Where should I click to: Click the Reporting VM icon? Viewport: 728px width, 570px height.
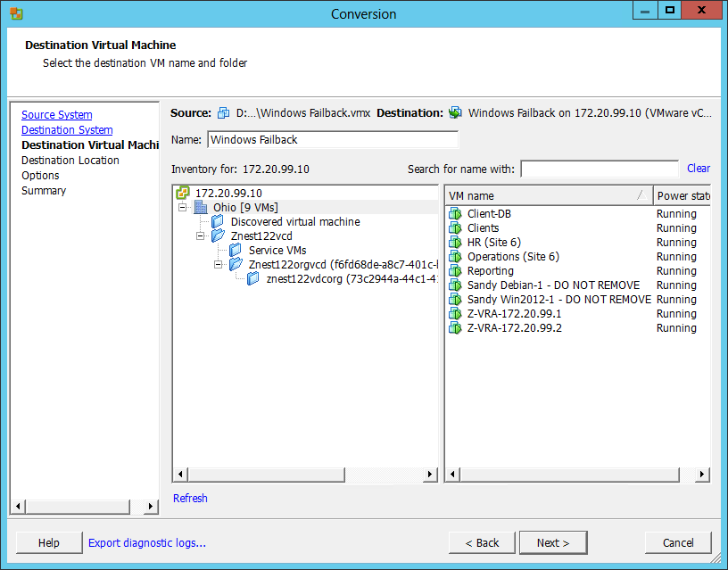(x=455, y=270)
